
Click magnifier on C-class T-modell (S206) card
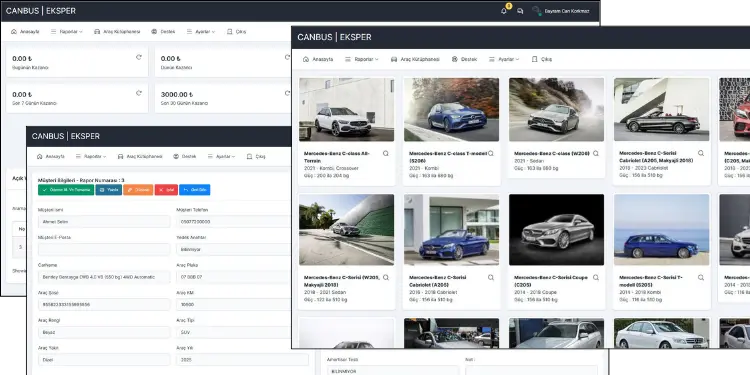pos(491,154)
